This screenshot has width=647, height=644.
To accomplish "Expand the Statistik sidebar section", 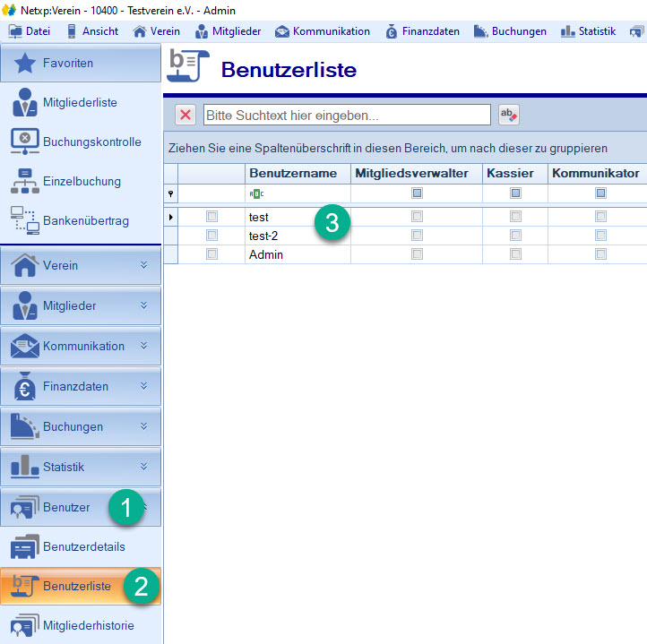I will point(81,467).
